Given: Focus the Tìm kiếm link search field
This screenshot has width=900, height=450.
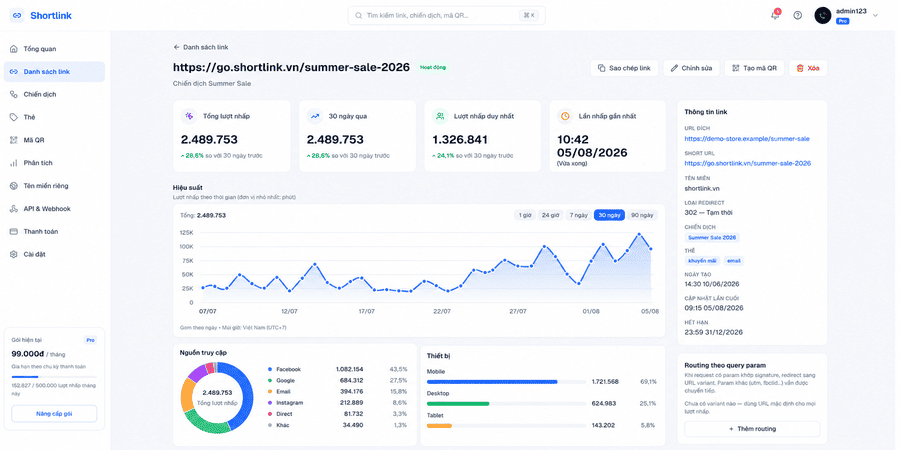Looking at the screenshot, I should point(447,15).
